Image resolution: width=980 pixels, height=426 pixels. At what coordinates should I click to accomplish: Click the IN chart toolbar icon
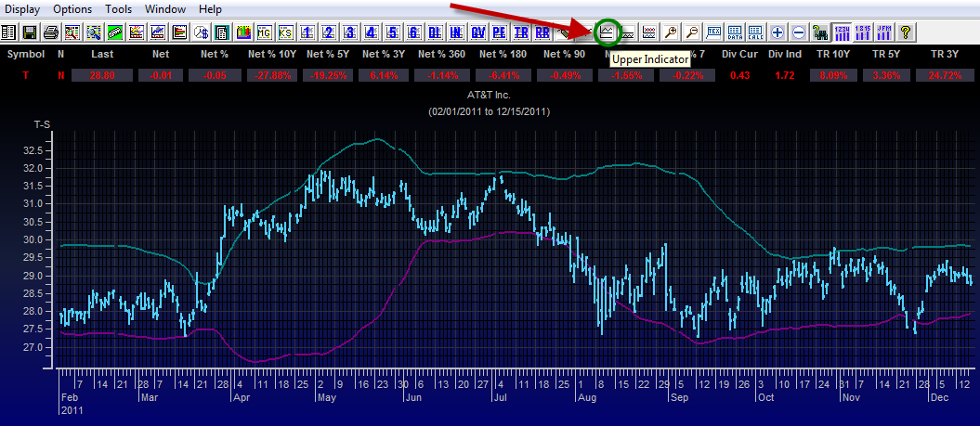(x=455, y=32)
